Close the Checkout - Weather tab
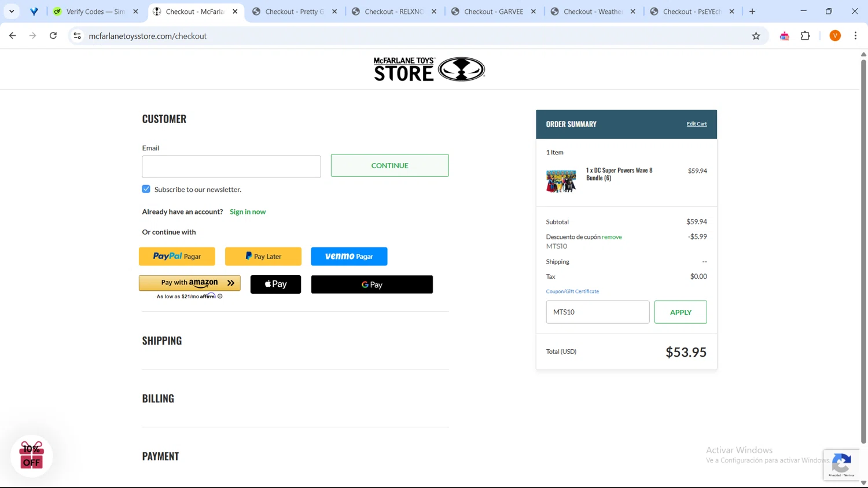Viewport: 868px width, 488px height. 632,12
